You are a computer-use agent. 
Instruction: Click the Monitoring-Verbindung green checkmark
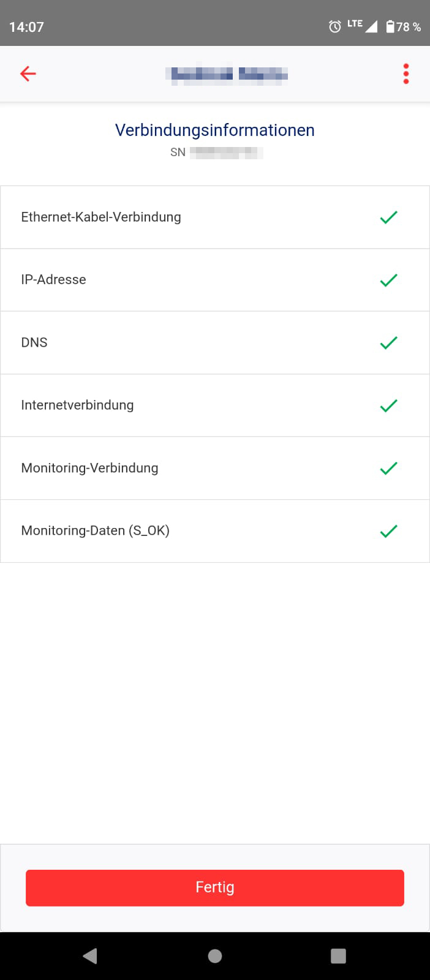(x=389, y=469)
